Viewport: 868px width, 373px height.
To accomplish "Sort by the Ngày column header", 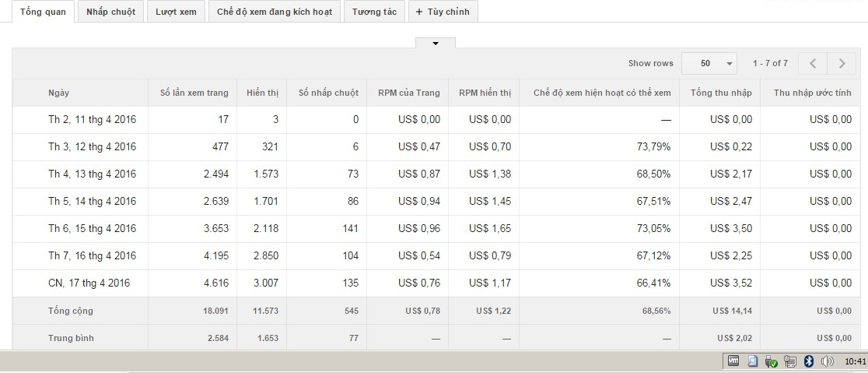I will point(59,93).
